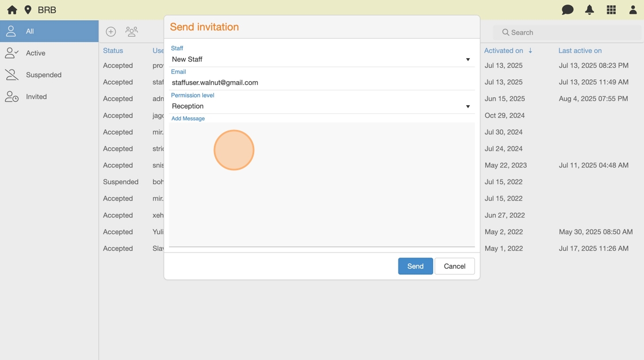Select the Suspended users tab
Image resolution: width=644 pixels, height=360 pixels.
[49, 75]
